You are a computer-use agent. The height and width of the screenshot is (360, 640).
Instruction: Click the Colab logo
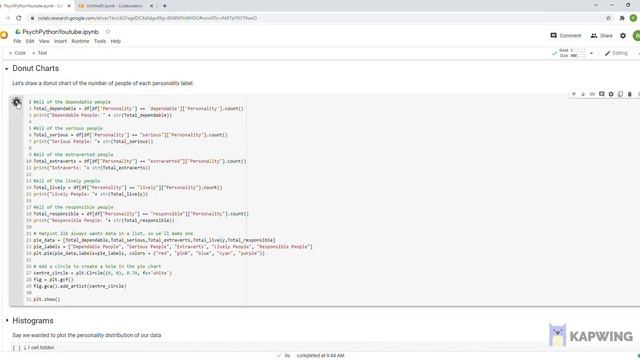click(x=4, y=35)
